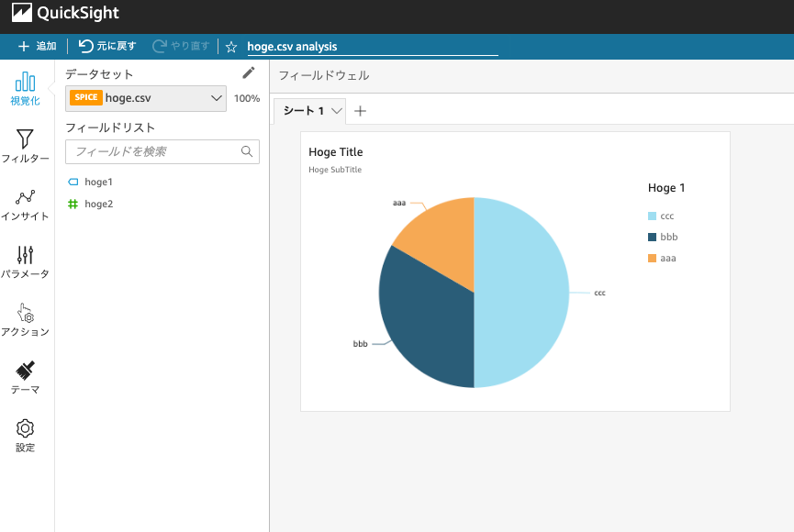Open the シート 1 tab dropdown arrow

[x=337, y=111]
